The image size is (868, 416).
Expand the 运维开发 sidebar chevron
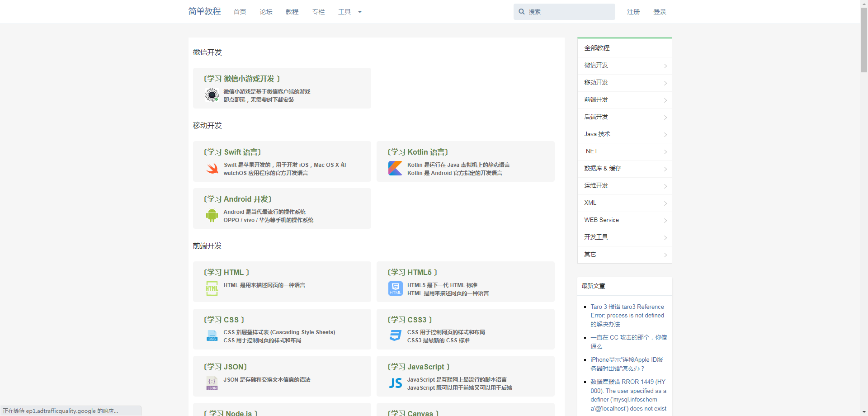(x=665, y=186)
